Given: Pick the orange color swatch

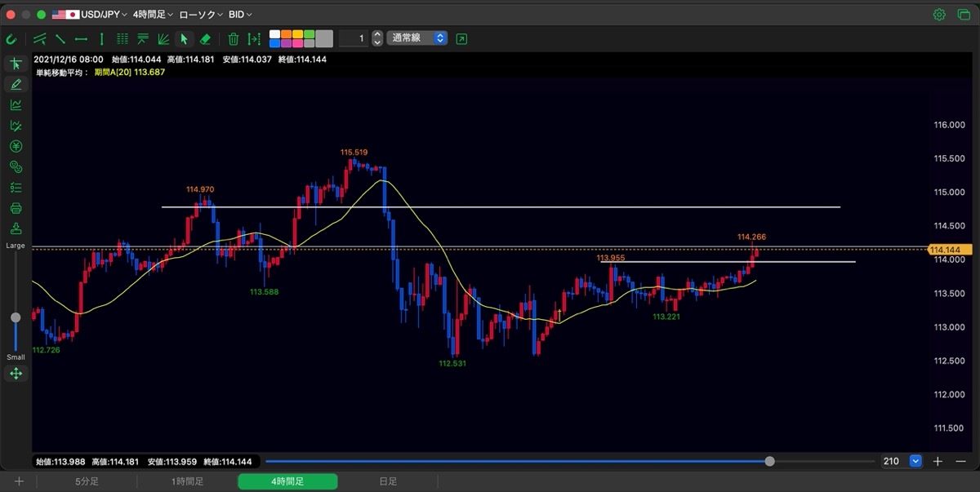Looking at the screenshot, I should pyautogui.click(x=287, y=34).
